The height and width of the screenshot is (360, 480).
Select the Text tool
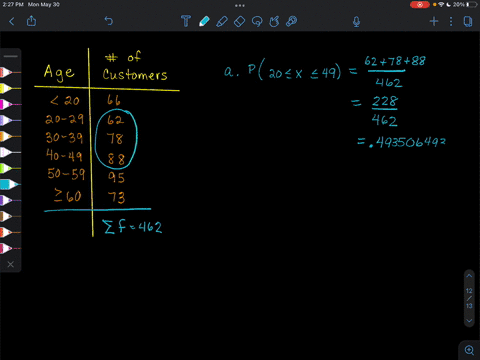point(186,21)
